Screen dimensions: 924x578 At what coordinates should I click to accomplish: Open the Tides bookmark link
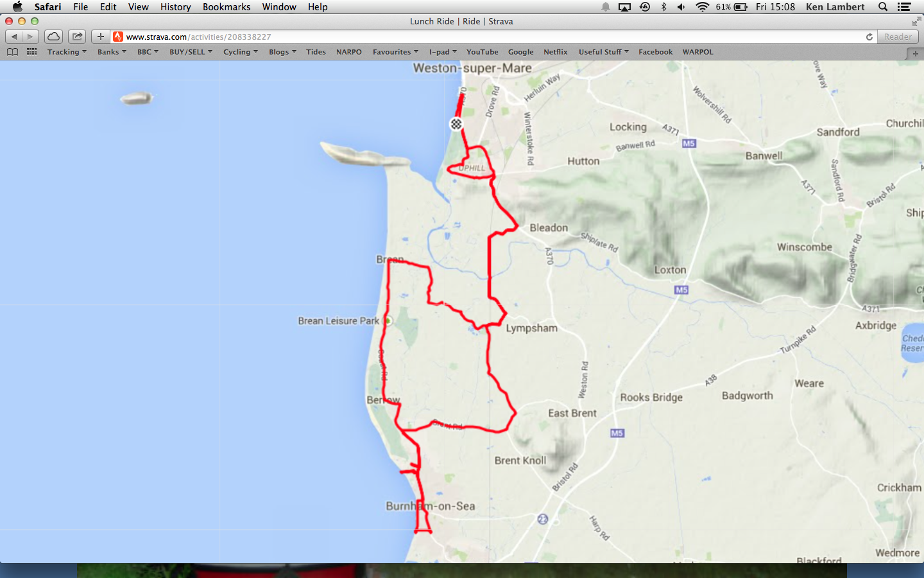pyautogui.click(x=316, y=52)
